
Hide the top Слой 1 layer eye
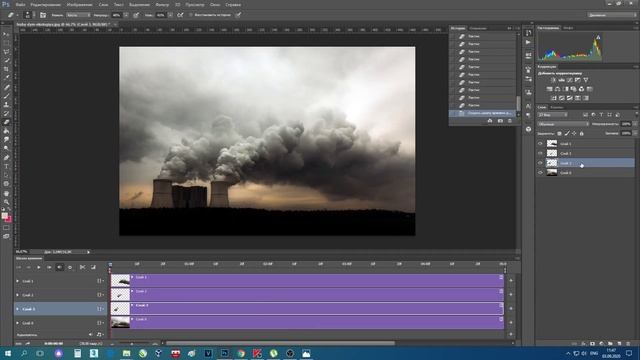tap(540, 144)
